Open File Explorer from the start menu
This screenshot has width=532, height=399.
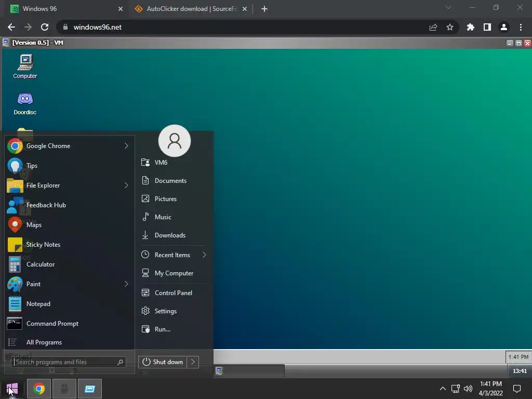pos(70,185)
